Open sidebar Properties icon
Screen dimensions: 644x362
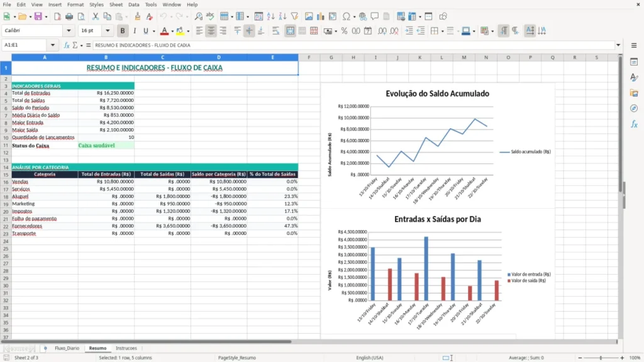coord(634,62)
